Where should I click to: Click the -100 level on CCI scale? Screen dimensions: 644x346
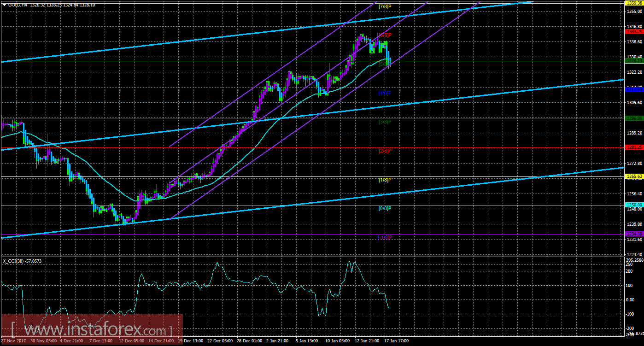(x=629, y=314)
